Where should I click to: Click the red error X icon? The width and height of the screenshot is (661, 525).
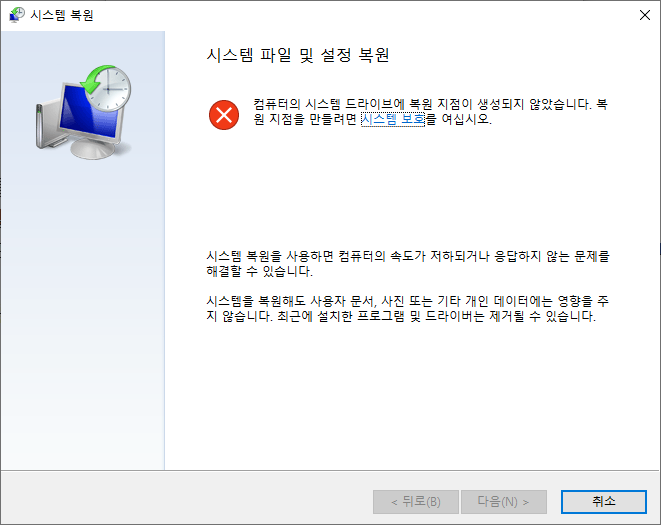click(x=224, y=115)
